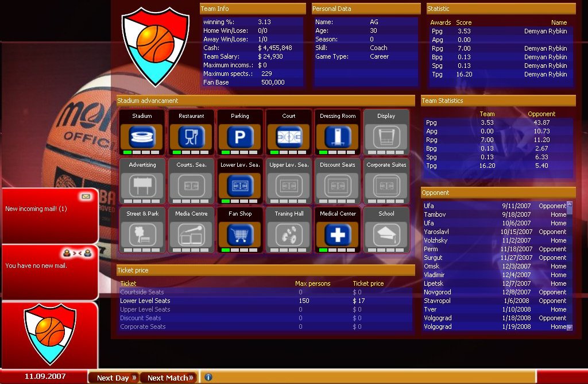Image resolution: width=588 pixels, height=384 pixels.
Task: Open the Court upgrade tile
Action: [x=289, y=136]
